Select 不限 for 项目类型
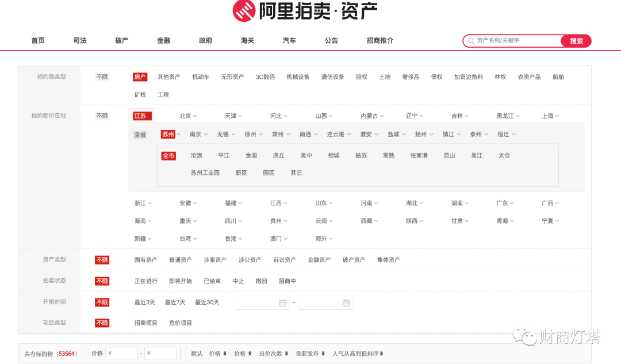 [x=102, y=323]
